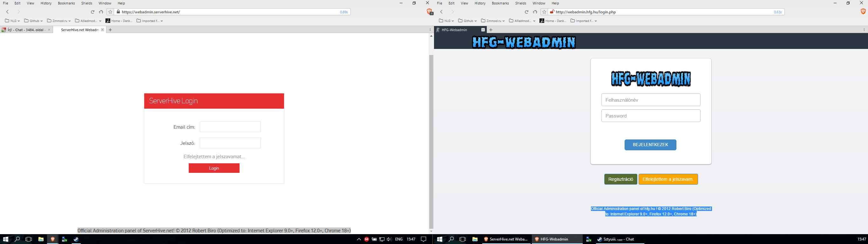Image resolution: width=868 pixels, height=244 pixels.
Task: Click the Jelszó password field
Action: click(x=230, y=143)
